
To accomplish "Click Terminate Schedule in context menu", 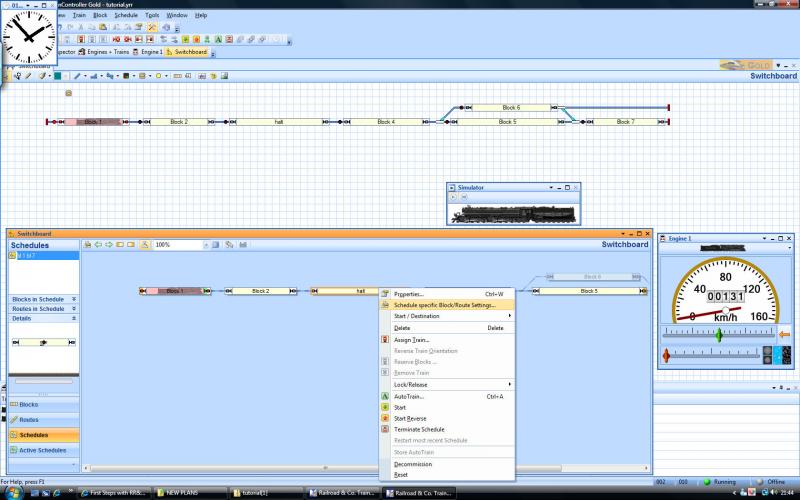I will [x=419, y=429].
